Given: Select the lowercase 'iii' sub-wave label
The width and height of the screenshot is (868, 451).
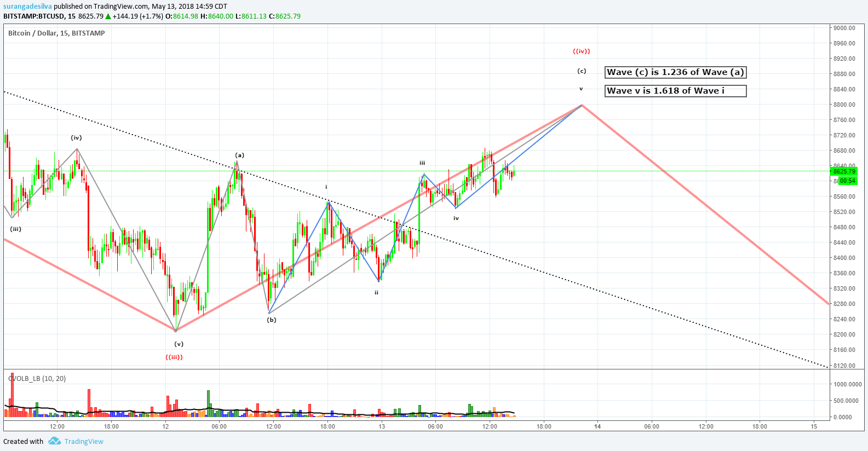Looking at the screenshot, I should (x=422, y=163).
